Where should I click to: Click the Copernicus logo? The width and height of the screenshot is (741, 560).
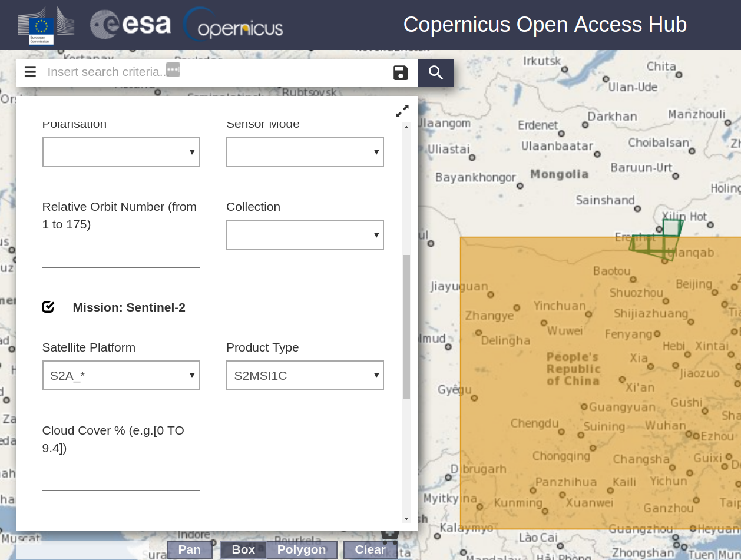[x=233, y=25]
